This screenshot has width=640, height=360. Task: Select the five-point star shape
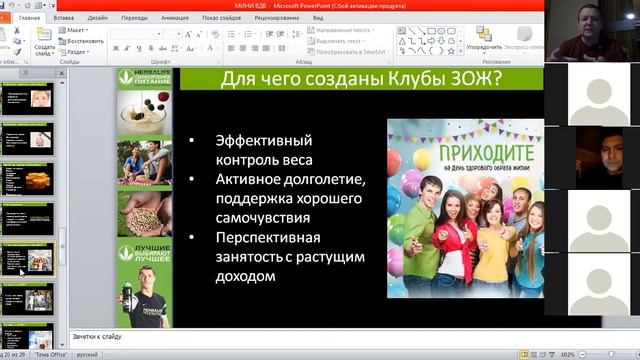point(451,51)
